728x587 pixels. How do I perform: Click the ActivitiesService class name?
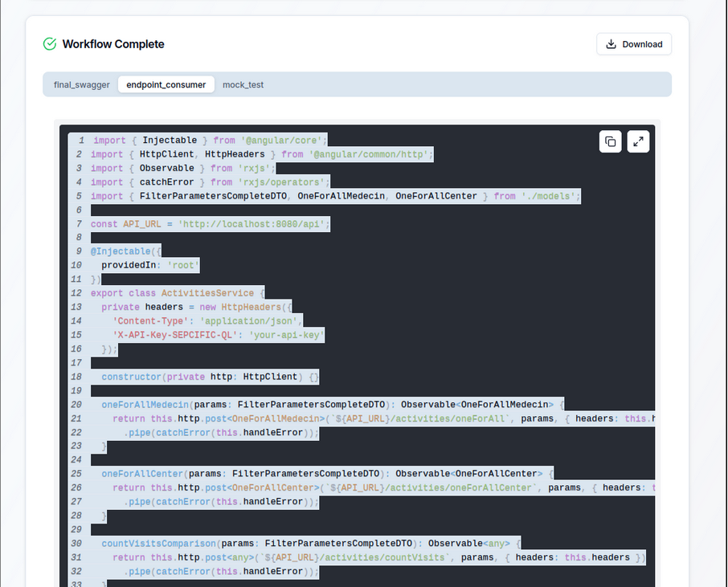point(207,293)
